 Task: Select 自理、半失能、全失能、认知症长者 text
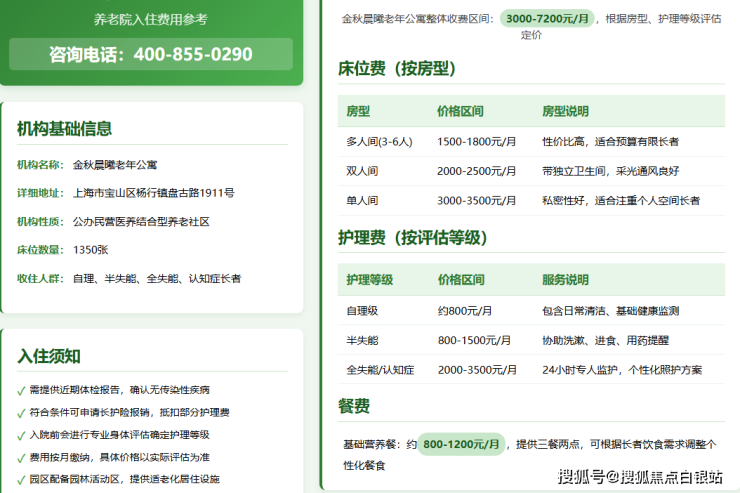click(x=157, y=279)
